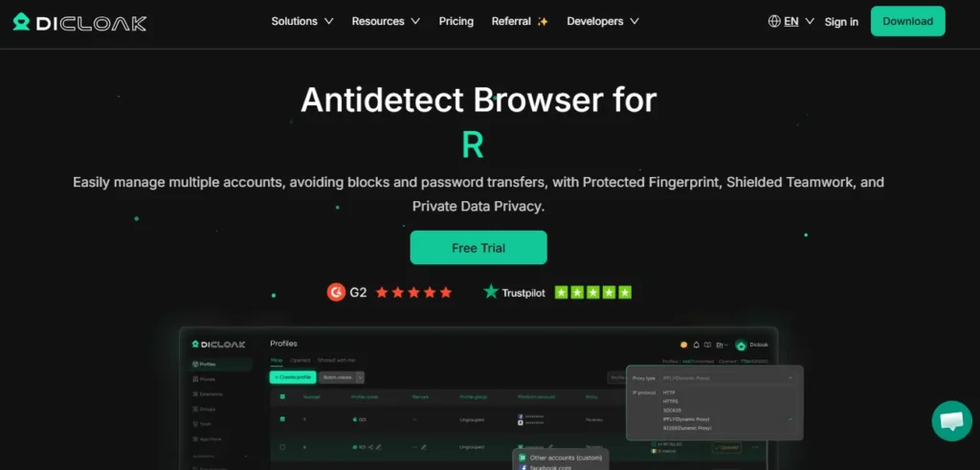Choose IPFLY(Dynamic Proxy) in the protocol list
Viewport: 980px width, 470px height.
[x=686, y=419]
